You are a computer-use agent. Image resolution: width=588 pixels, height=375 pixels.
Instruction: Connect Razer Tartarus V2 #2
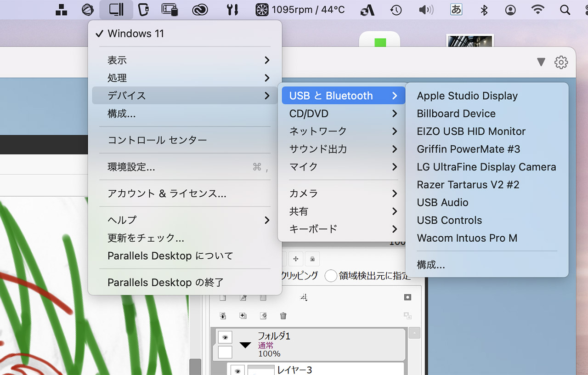(x=487, y=185)
